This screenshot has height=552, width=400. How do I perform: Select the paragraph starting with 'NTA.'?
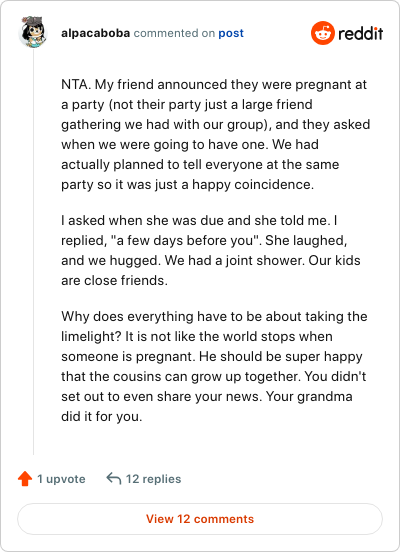pyautogui.click(x=215, y=134)
